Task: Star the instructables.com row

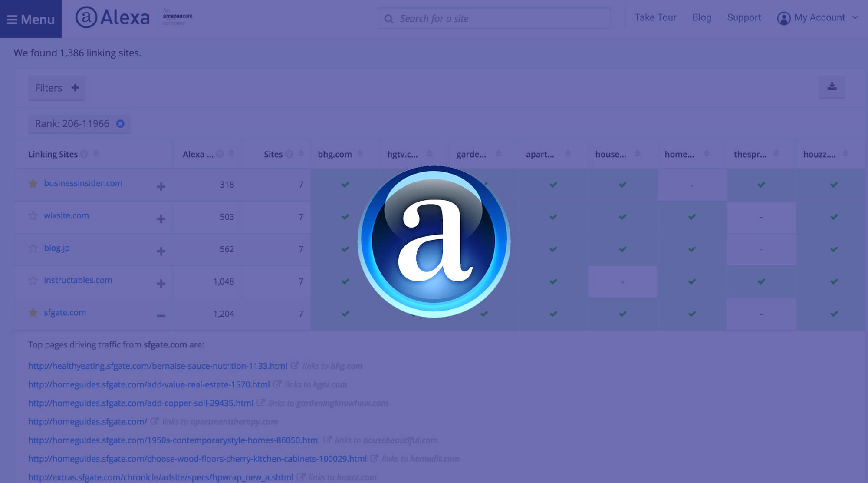Action: pos(33,281)
